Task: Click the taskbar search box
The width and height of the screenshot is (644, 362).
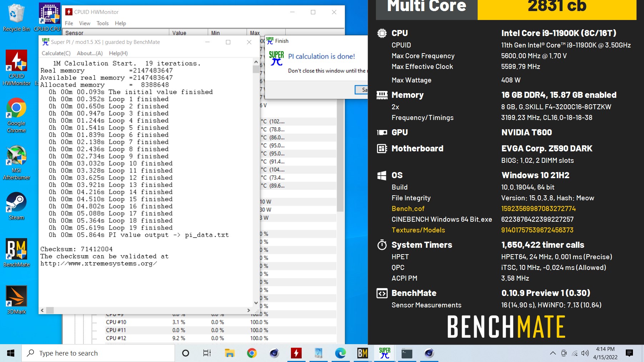Action: [98, 353]
